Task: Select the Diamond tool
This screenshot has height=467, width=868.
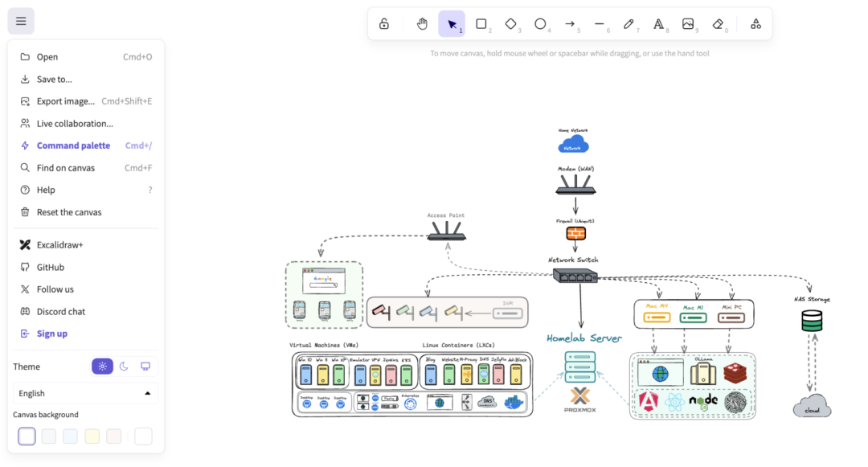Action: (512, 23)
